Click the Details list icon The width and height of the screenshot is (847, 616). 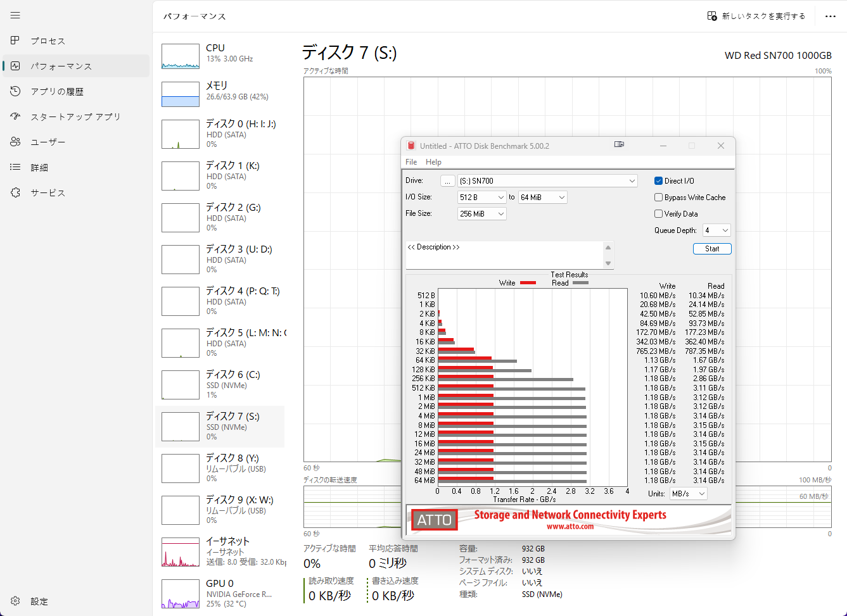coord(15,167)
